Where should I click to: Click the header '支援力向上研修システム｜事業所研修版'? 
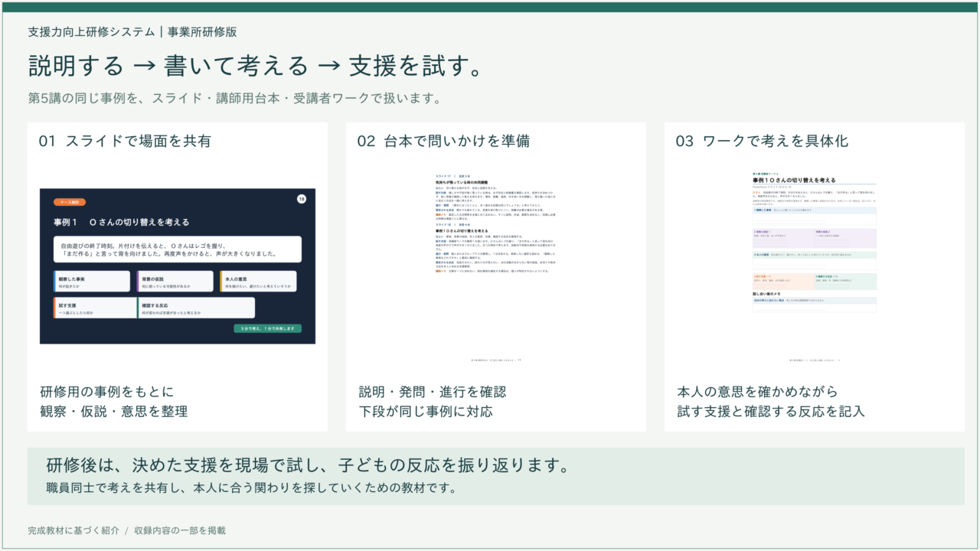[x=132, y=32]
